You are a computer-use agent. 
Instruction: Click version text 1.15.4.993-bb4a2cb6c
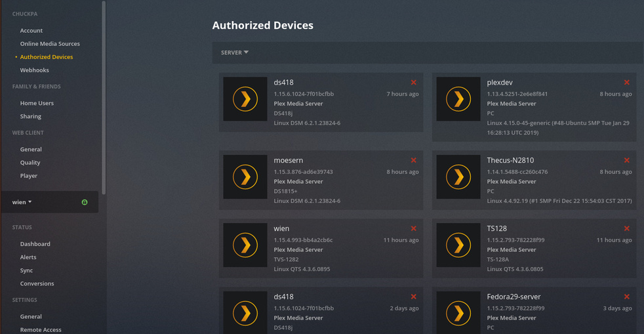click(x=304, y=240)
